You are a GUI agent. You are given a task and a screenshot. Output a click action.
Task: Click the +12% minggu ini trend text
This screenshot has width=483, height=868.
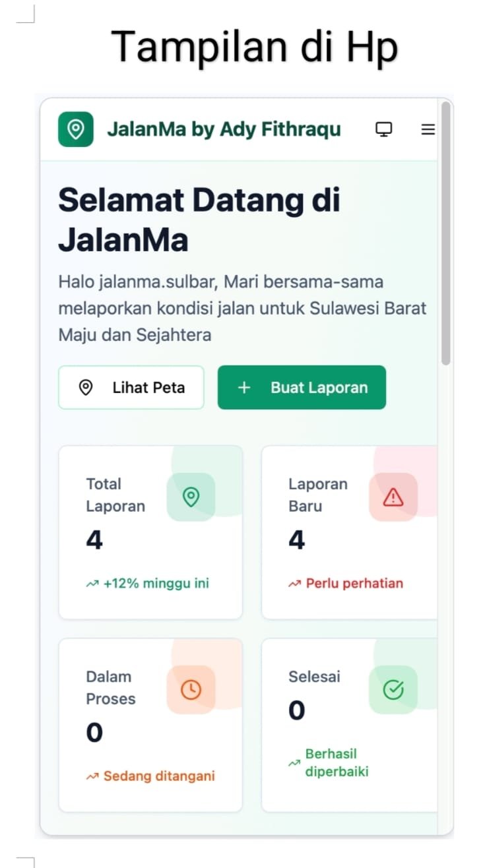156,583
